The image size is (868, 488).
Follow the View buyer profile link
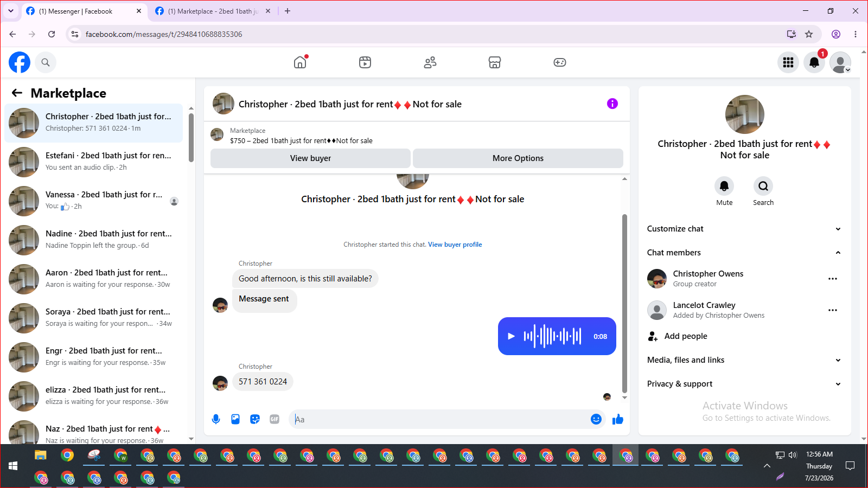(x=455, y=245)
